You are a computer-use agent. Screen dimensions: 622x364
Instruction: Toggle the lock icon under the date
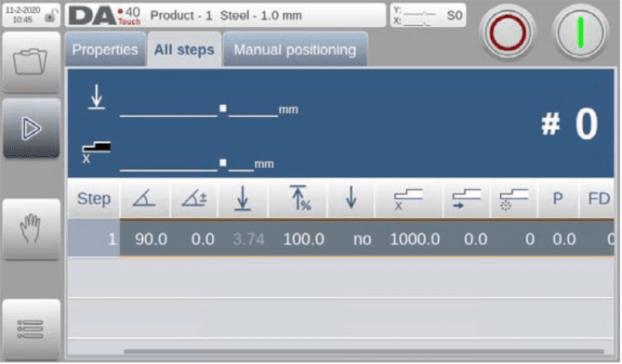50,17
